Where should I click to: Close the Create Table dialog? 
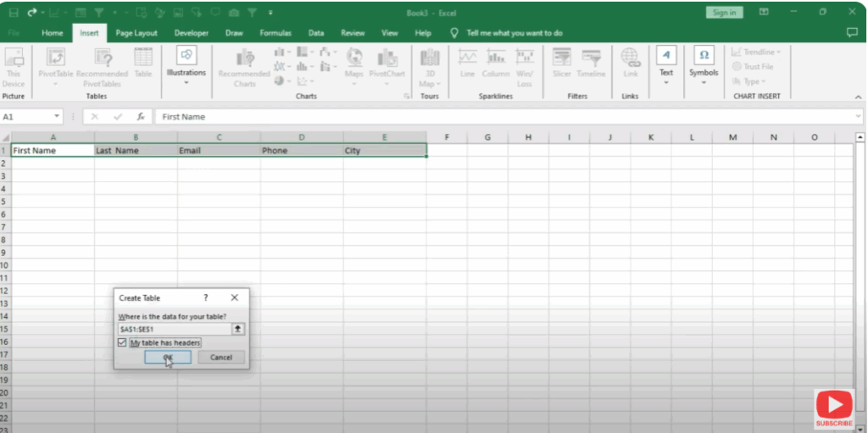click(234, 297)
